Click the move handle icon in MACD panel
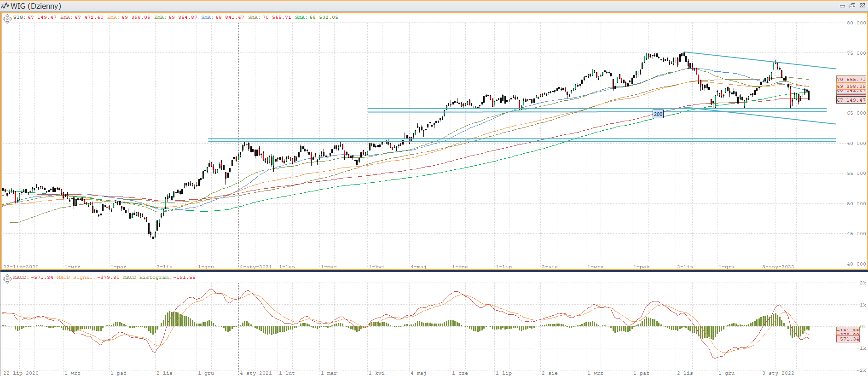Image resolution: width=868 pixels, height=376 pixels. tap(7, 278)
